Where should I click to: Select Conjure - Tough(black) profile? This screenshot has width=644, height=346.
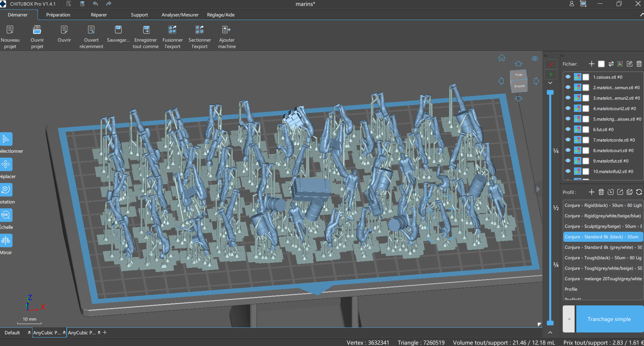[x=603, y=258]
